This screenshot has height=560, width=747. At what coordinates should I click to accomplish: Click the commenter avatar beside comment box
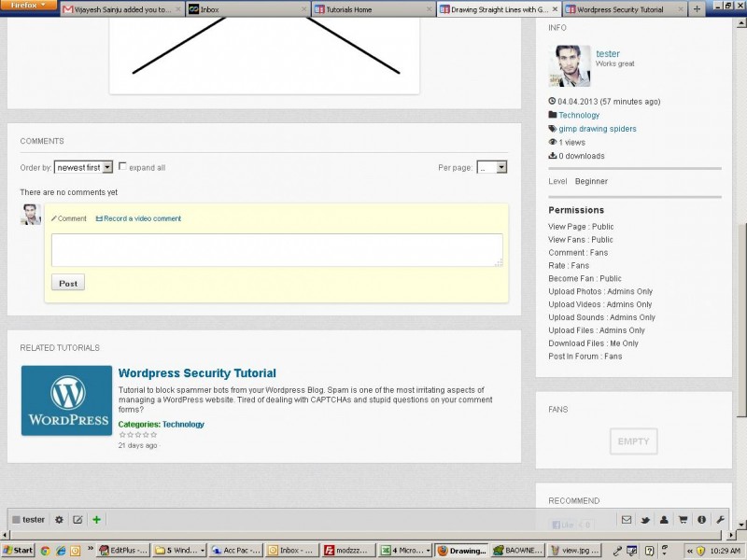[x=31, y=215]
